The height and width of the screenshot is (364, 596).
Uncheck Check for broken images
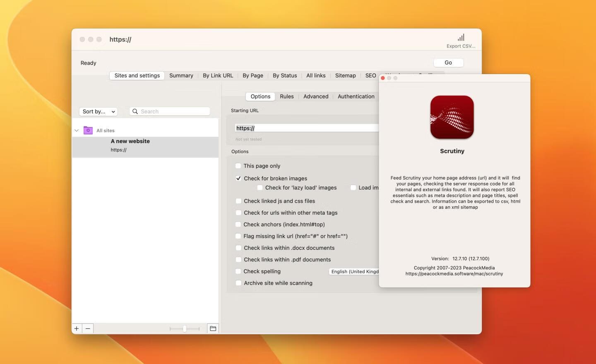[238, 178]
